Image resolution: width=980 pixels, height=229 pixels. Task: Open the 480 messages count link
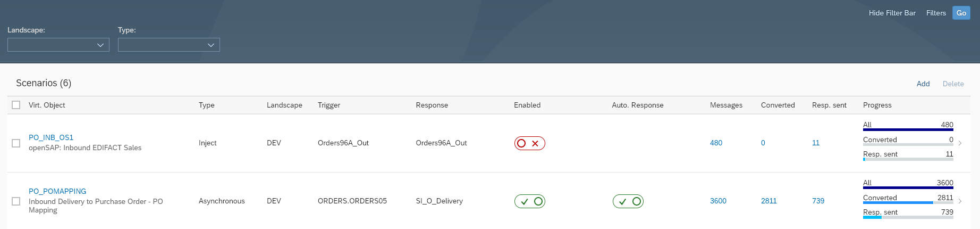716,143
